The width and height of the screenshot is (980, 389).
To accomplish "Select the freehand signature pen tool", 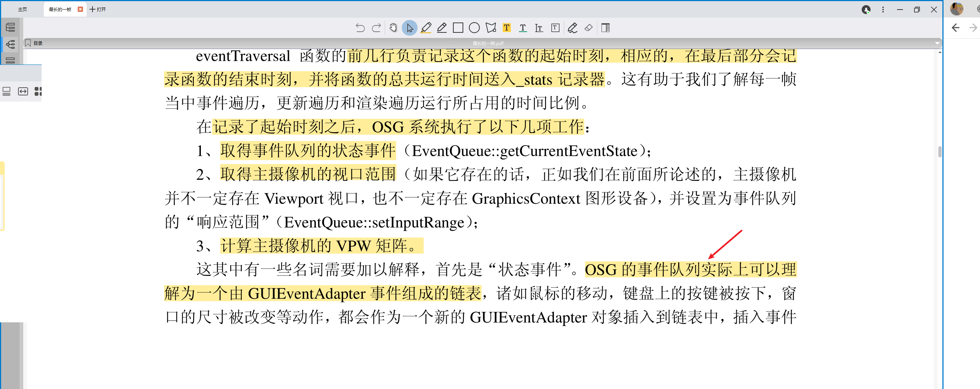I will [572, 27].
